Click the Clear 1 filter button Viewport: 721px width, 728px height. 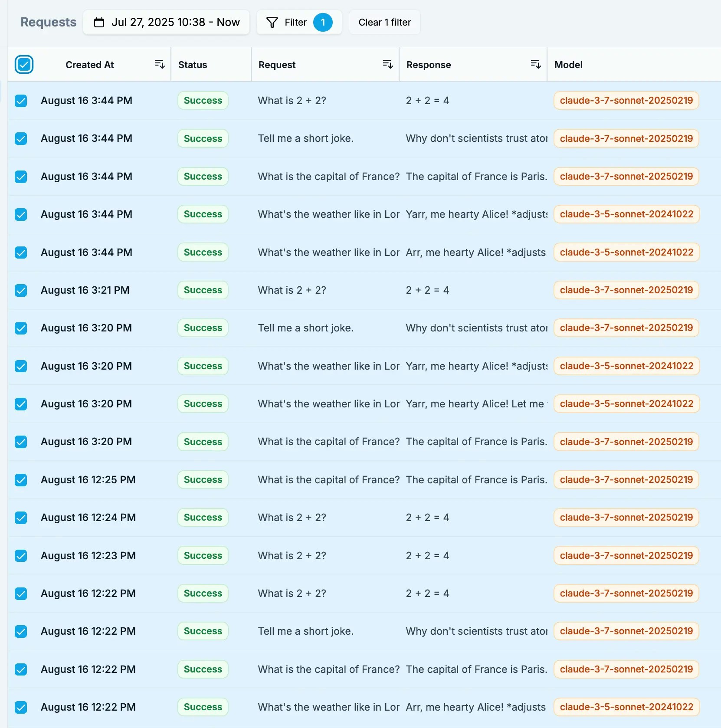point(384,22)
